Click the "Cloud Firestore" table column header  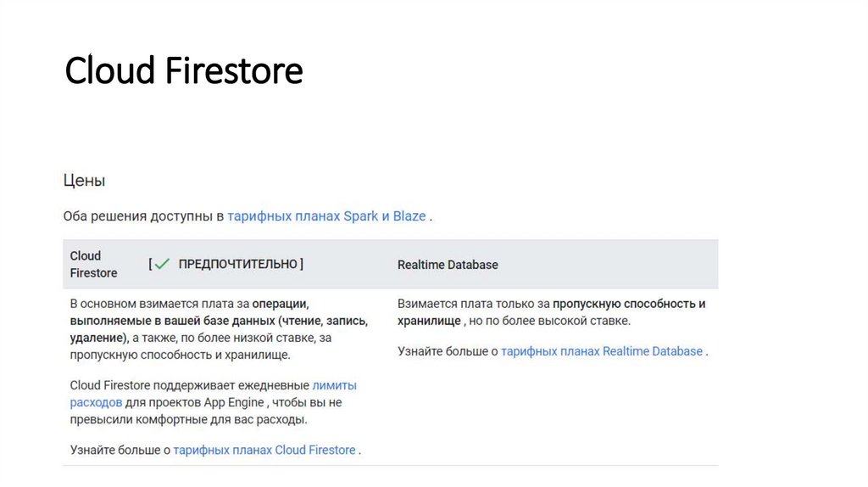(x=93, y=264)
